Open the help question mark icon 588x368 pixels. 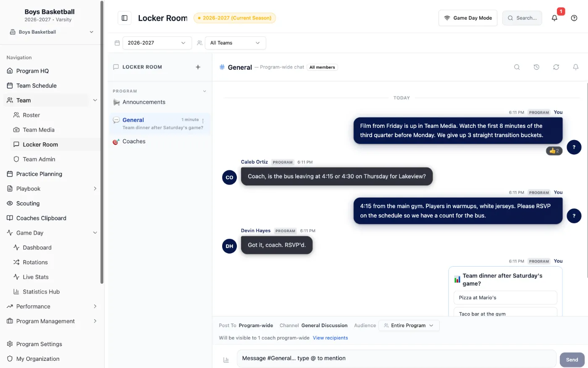pyautogui.click(x=574, y=18)
